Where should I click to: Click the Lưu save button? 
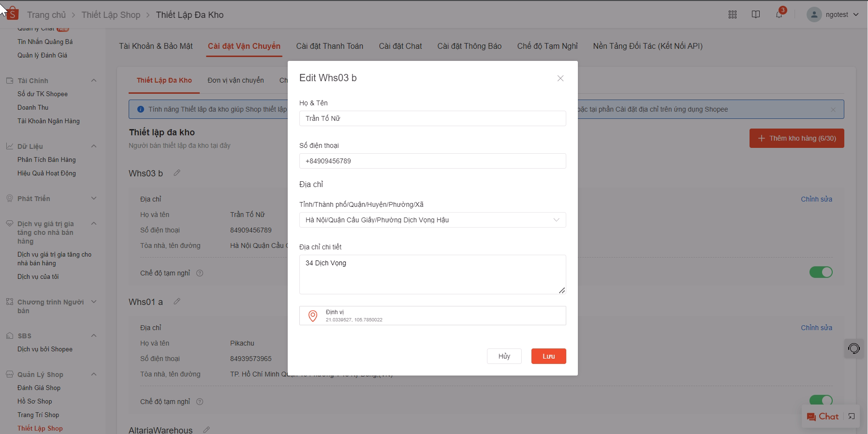548,356
